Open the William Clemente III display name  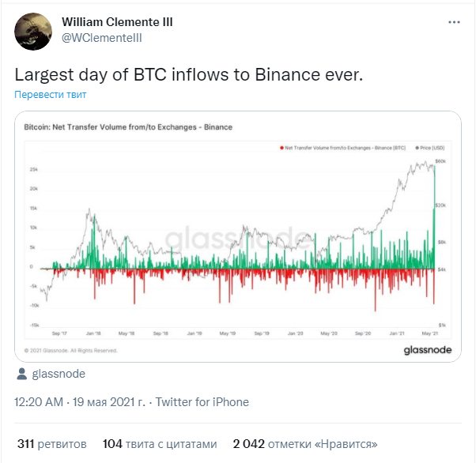(117, 22)
